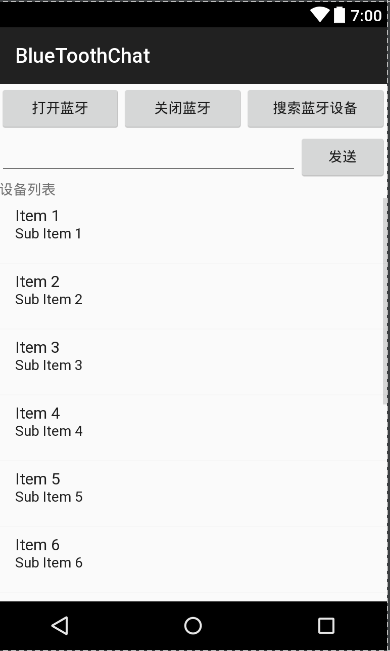Screen dimensions: 390x651
Task: Select Item 4 in device list
Action: click(193, 428)
